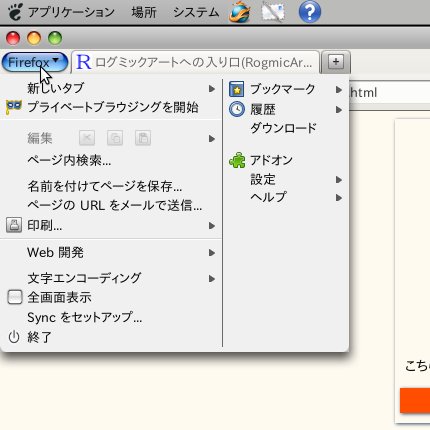Select the ログミックアートへの入り口 tab
430x430 pixels.
[x=196, y=62]
